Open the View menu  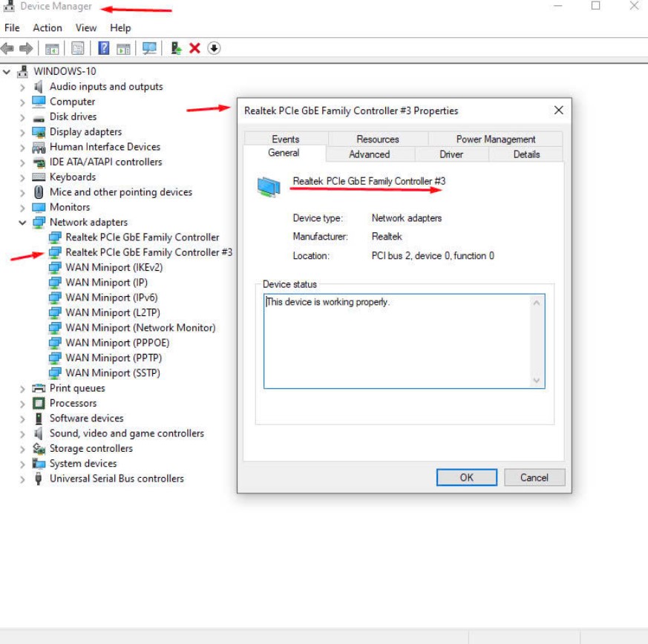coord(86,27)
